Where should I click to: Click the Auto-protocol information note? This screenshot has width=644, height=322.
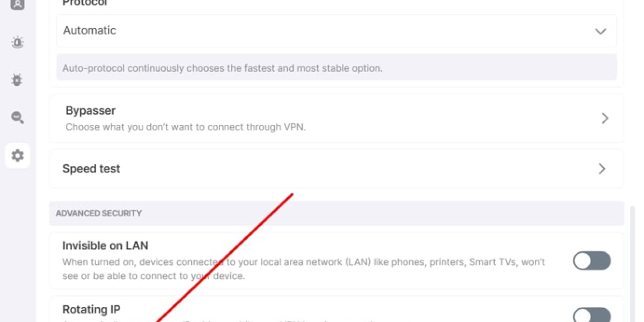pyautogui.click(x=222, y=68)
